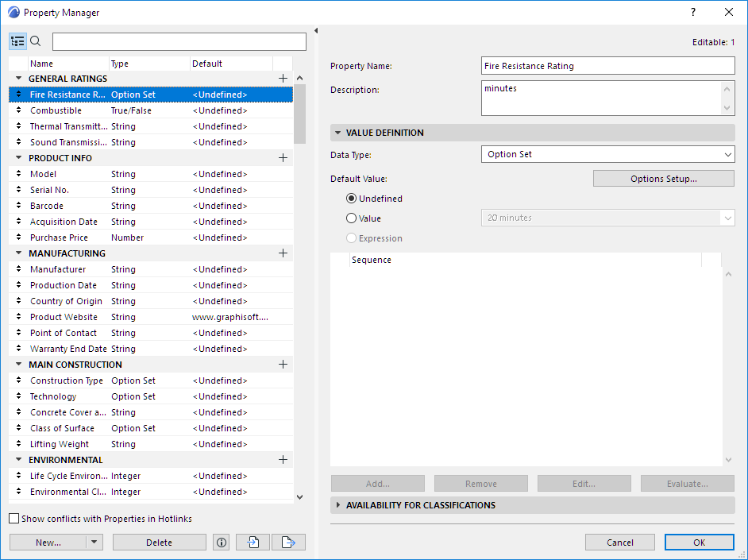
Task: Click the property list scroll-down arrow
Action: click(299, 497)
